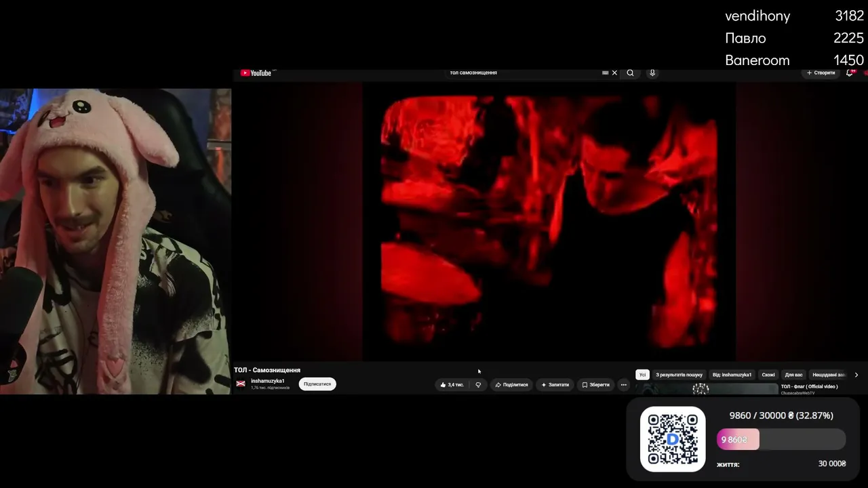This screenshot has height=488, width=868.
Task: Click donor name 'Павло' in leaderboard
Action: coord(745,38)
